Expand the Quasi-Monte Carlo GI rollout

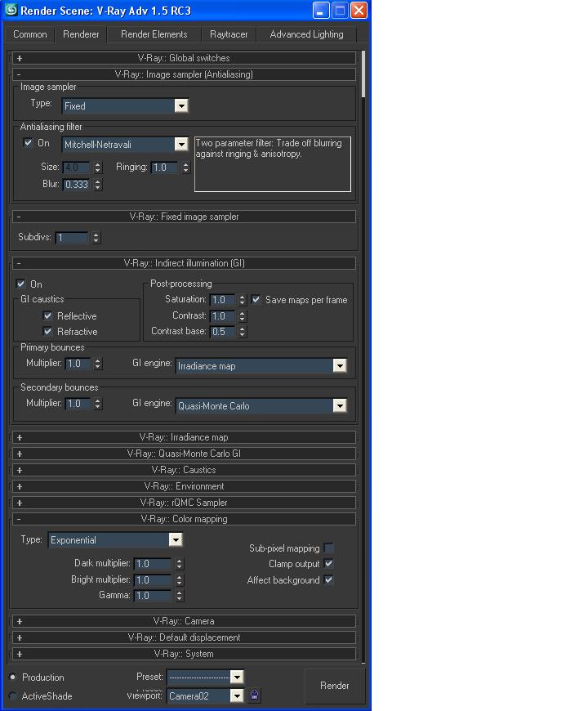click(x=184, y=454)
